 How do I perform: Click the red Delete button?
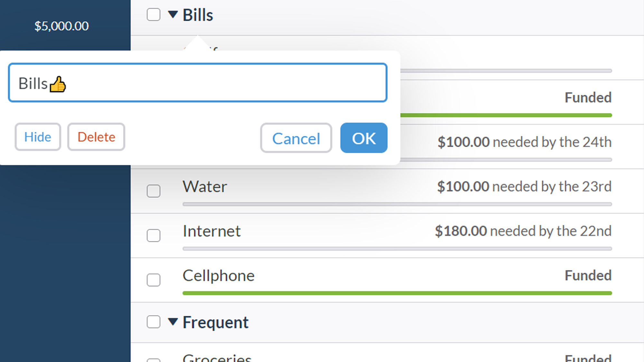96,137
